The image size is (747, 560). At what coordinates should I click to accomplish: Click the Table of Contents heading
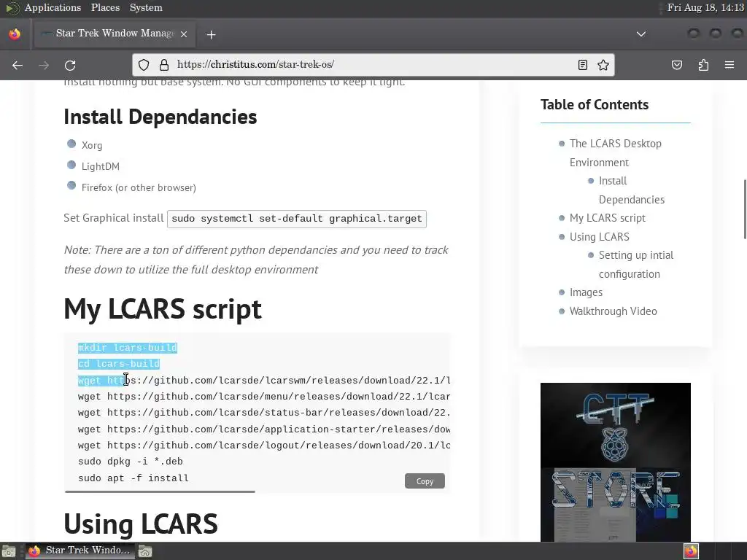[595, 104]
